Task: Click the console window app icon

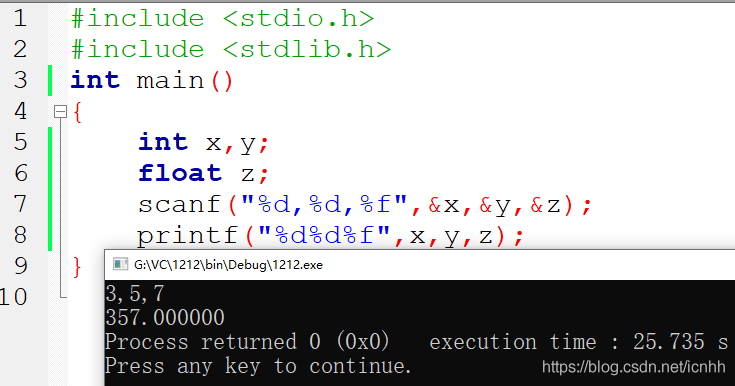Action: pos(120,265)
